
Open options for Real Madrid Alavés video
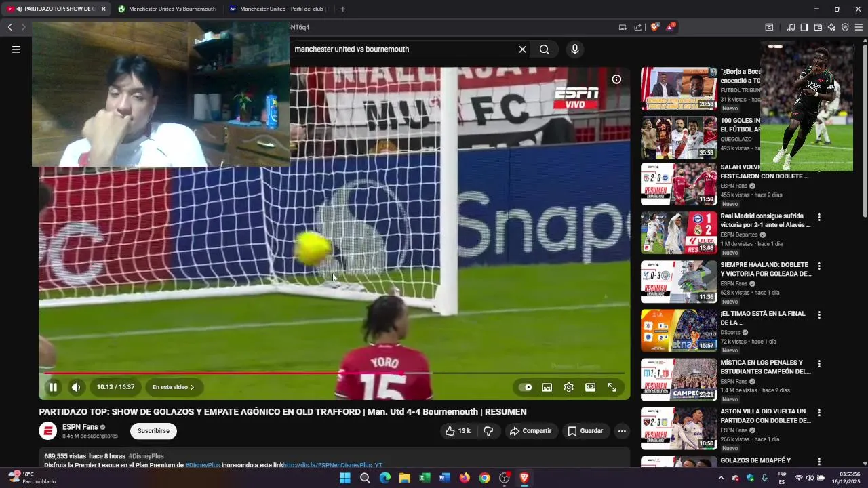pyautogui.click(x=819, y=218)
